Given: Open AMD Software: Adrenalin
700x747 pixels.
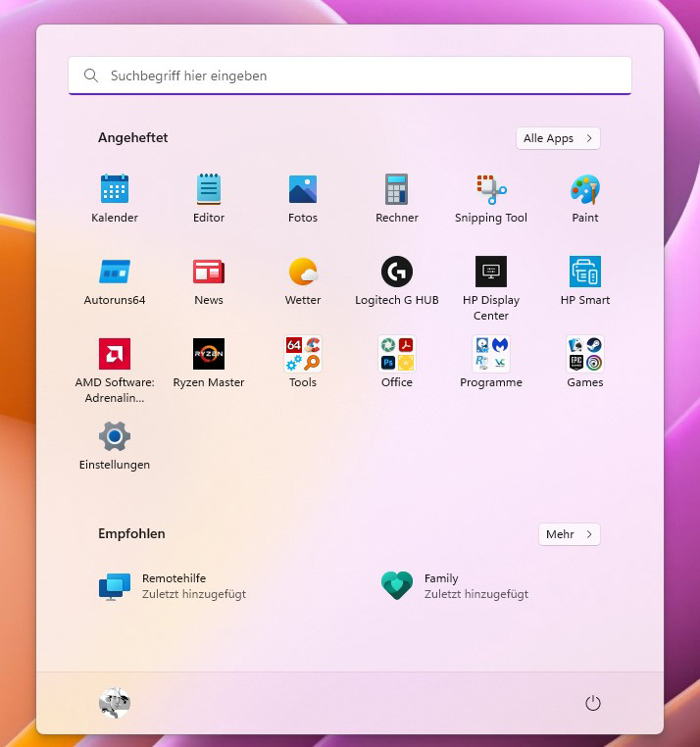Looking at the screenshot, I should point(115,371).
